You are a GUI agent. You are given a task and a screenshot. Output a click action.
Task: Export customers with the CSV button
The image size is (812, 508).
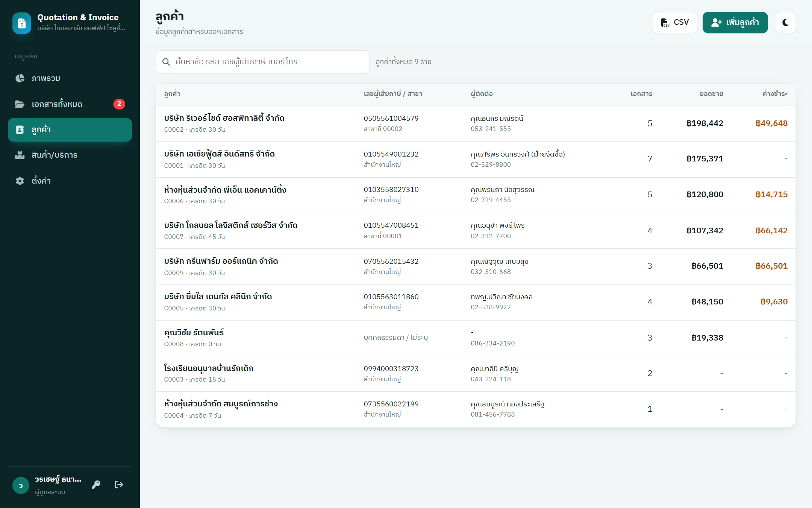[x=675, y=23]
